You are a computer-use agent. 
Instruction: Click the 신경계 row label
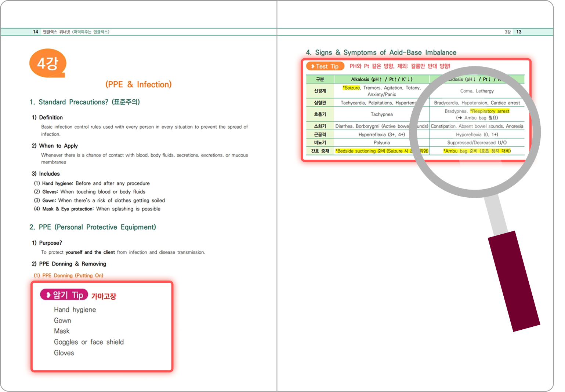320,91
